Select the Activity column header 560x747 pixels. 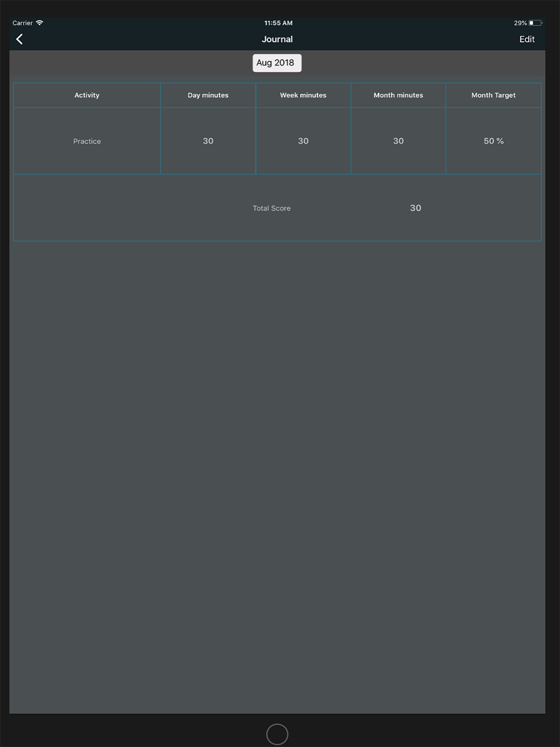tap(87, 95)
